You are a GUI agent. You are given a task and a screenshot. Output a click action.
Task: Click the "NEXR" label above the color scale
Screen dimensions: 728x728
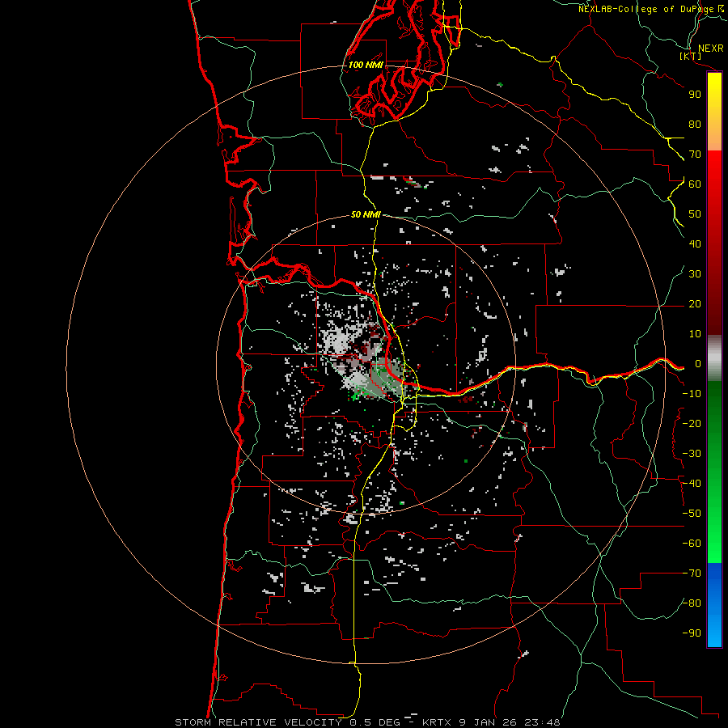(x=711, y=49)
